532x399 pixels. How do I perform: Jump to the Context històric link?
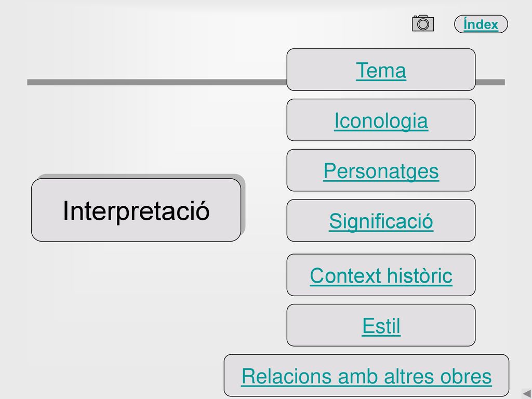point(381,276)
